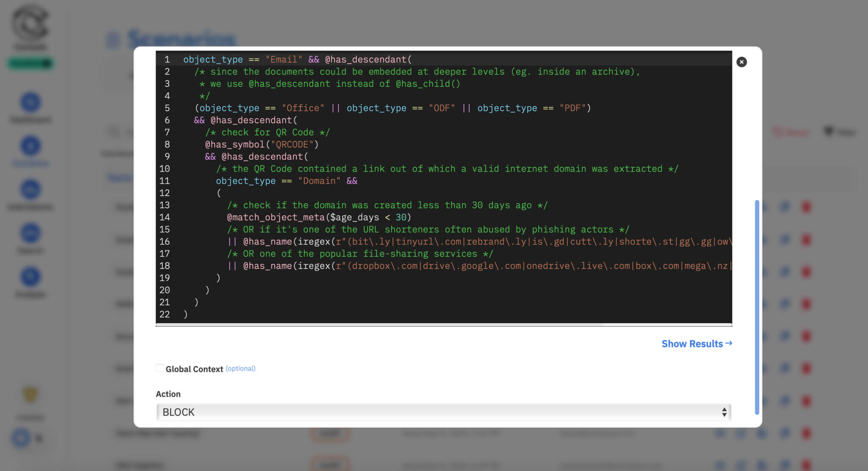Open the Analysis sidebar icon

[x=31, y=277]
